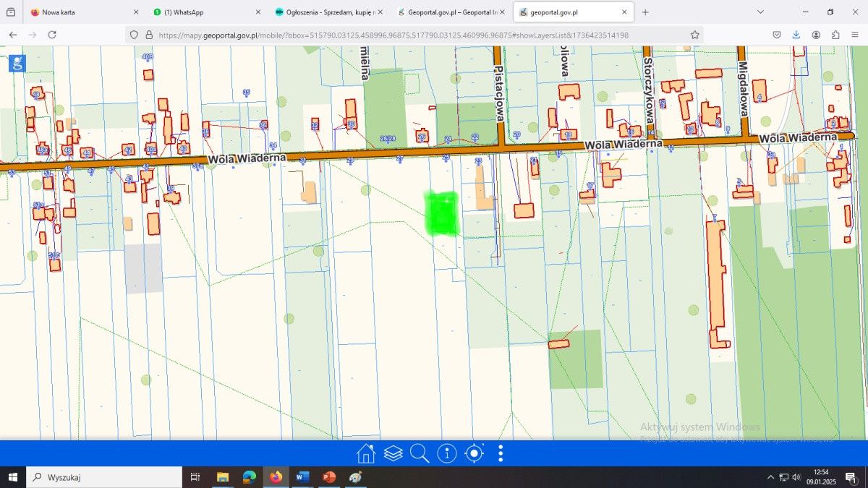The image size is (868, 488).
Task: Center the map on my location
Action: [x=474, y=454]
